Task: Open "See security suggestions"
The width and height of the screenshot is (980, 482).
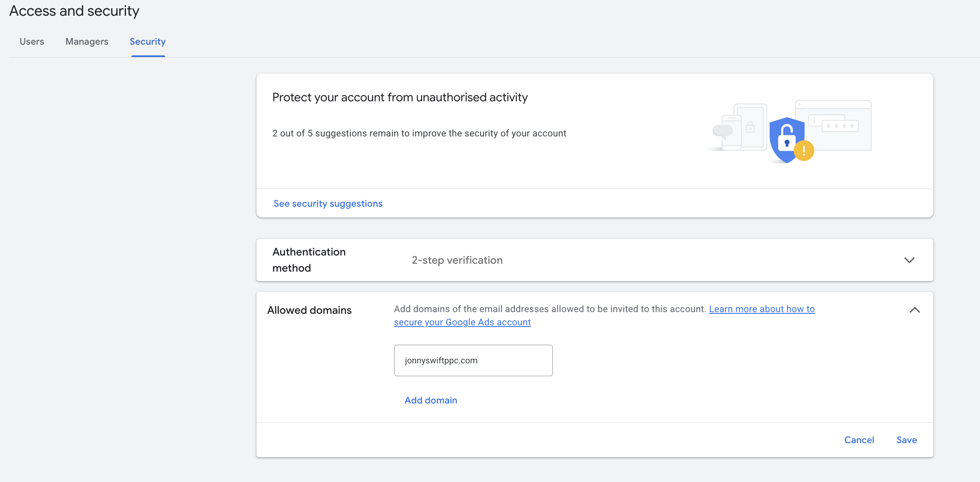Action: [328, 203]
